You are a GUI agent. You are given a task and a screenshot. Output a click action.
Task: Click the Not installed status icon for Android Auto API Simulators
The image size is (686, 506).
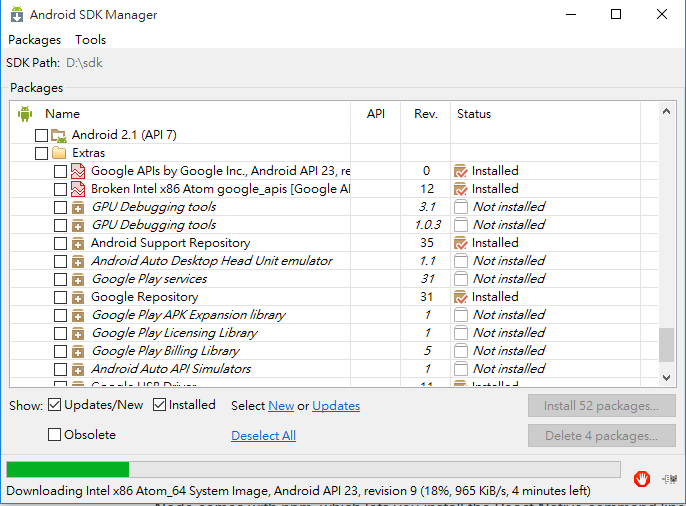pyautogui.click(x=461, y=369)
